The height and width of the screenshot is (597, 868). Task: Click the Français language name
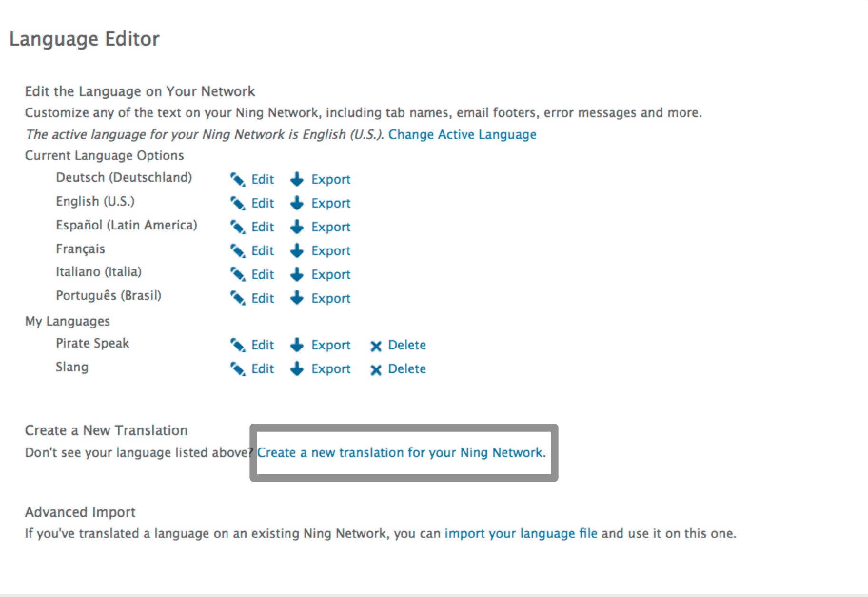pyautogui.click(x=80, y=249)
